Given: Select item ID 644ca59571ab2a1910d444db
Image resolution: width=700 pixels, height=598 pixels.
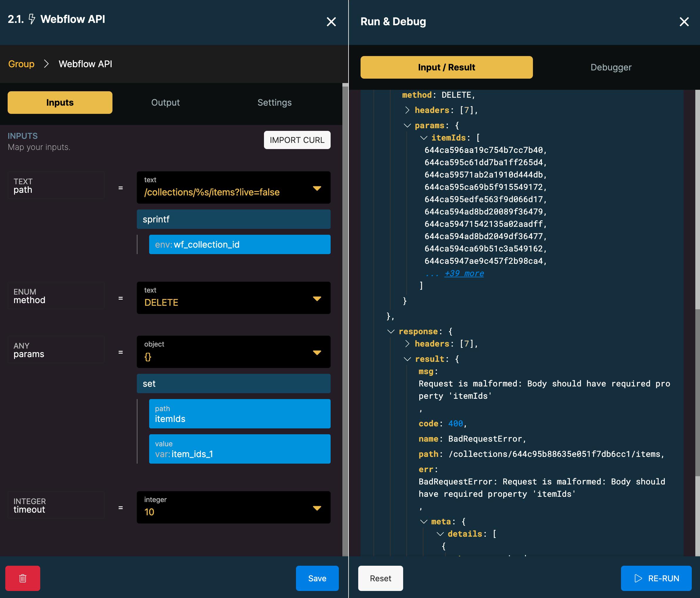Looking at the screenshot, I should coord(483,175).
